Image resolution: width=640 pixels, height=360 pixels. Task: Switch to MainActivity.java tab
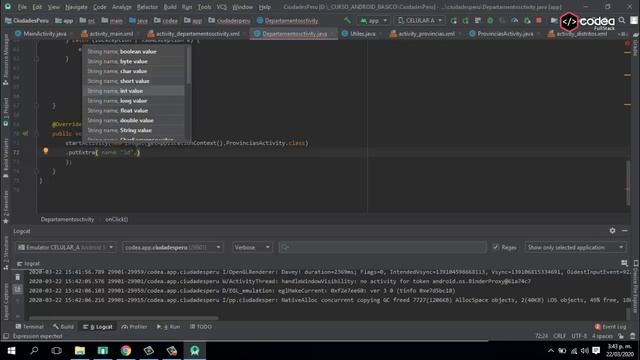[41, 34]
